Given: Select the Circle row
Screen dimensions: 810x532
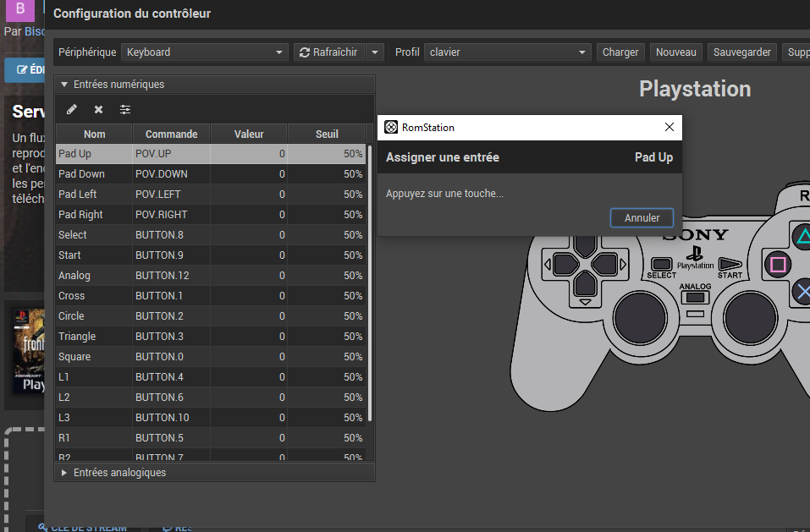Looking at the screenshot, I should (x=210, y=315).
